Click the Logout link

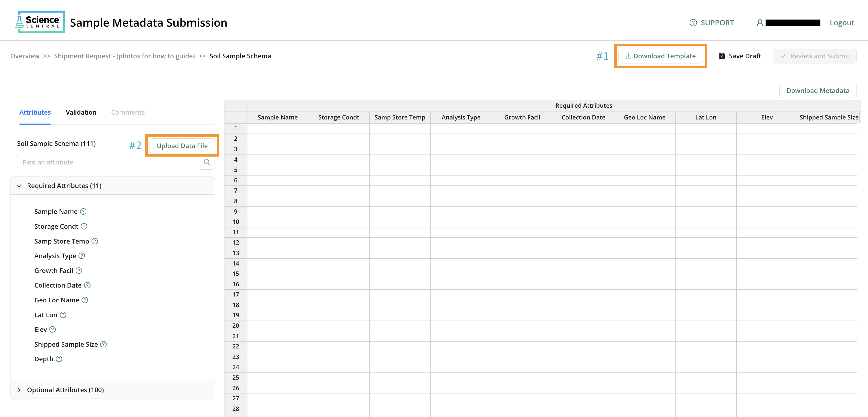pyautogui.click(x=842, y=23)
